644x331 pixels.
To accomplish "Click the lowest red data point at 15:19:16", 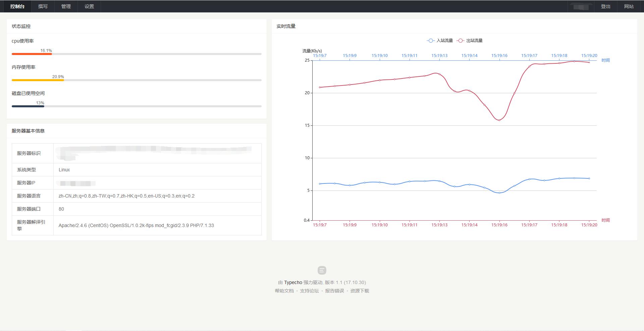I will 499,120.
